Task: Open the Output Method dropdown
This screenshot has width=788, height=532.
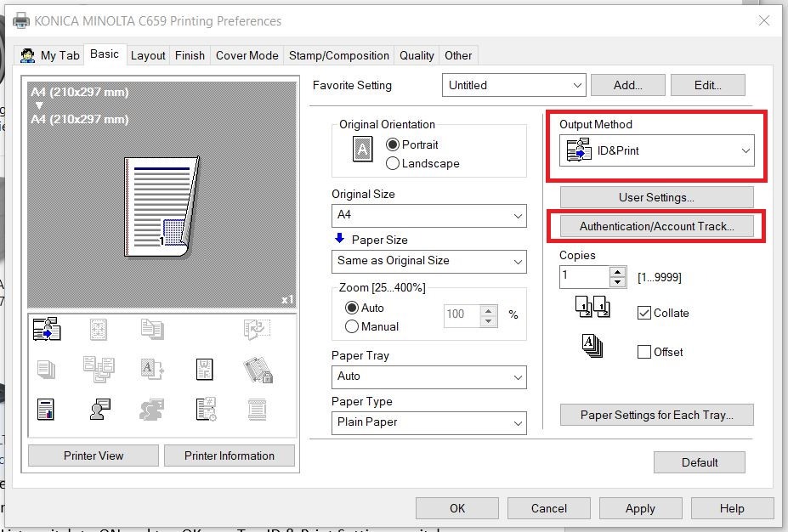Action: coord(658,151)
